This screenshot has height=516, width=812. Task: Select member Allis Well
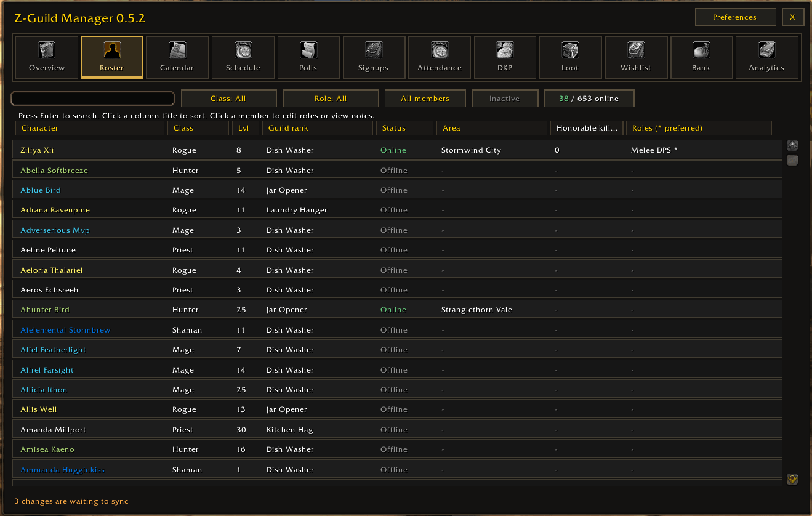point(397,409)
